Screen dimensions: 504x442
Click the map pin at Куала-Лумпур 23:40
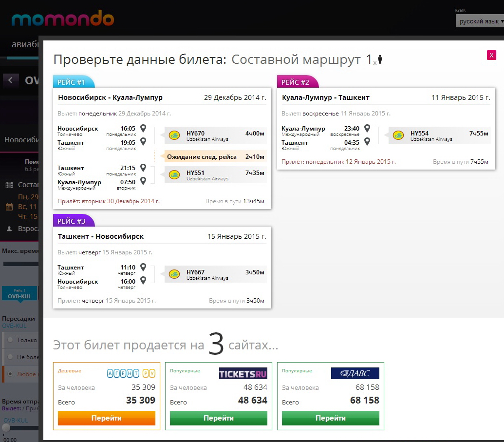367,128
